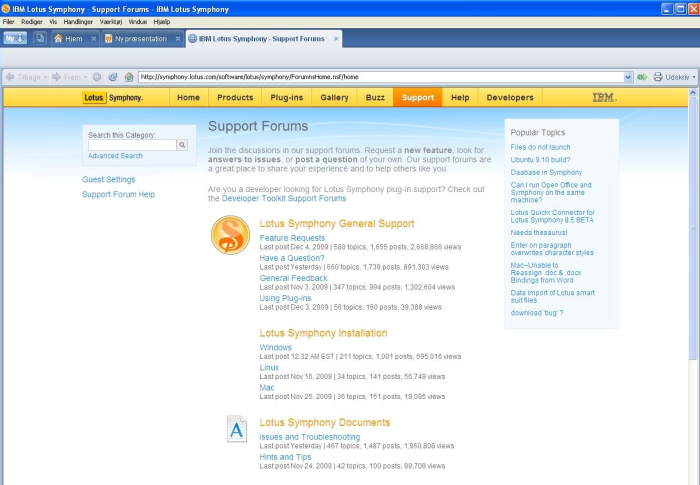Open Guest Settings link
700x485 pixels.
tap(108, 180)
